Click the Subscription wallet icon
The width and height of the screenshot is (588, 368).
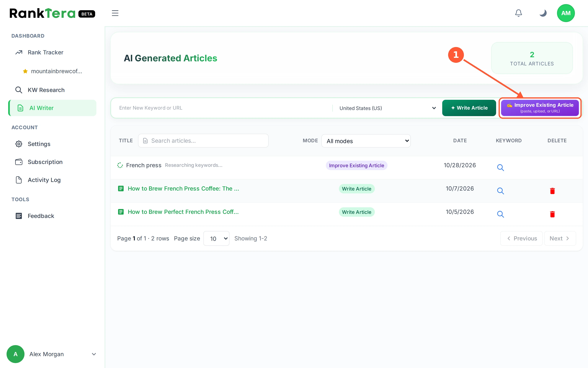point(19,162)
